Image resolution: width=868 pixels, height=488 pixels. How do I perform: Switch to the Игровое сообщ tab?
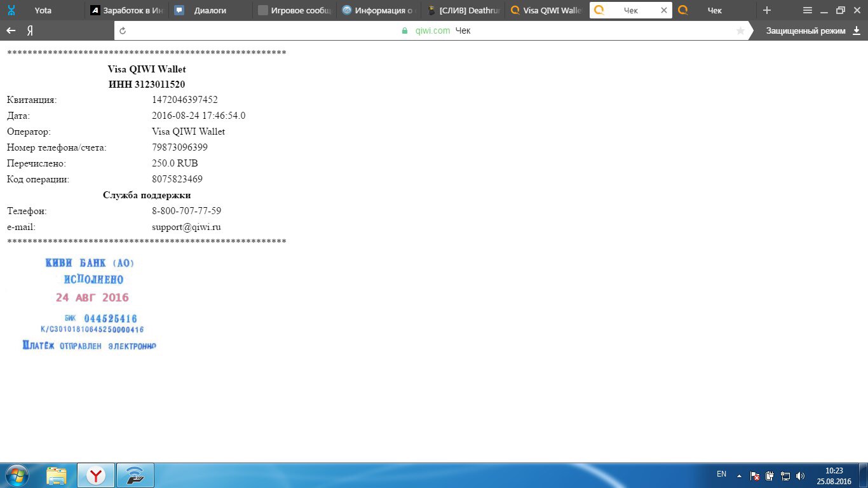click(x=294, y=10)
